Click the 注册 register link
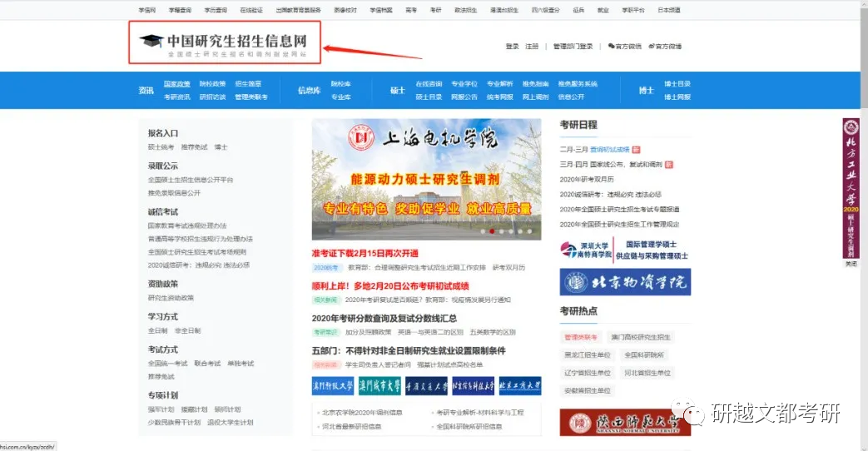This screenshot has width=868, height=451. click(532, 47)
